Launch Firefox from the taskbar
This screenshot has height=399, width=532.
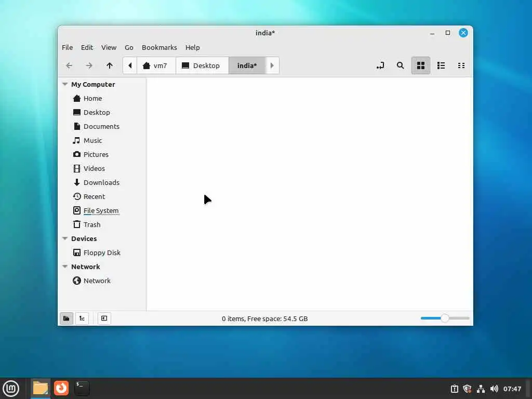(61, 388)
